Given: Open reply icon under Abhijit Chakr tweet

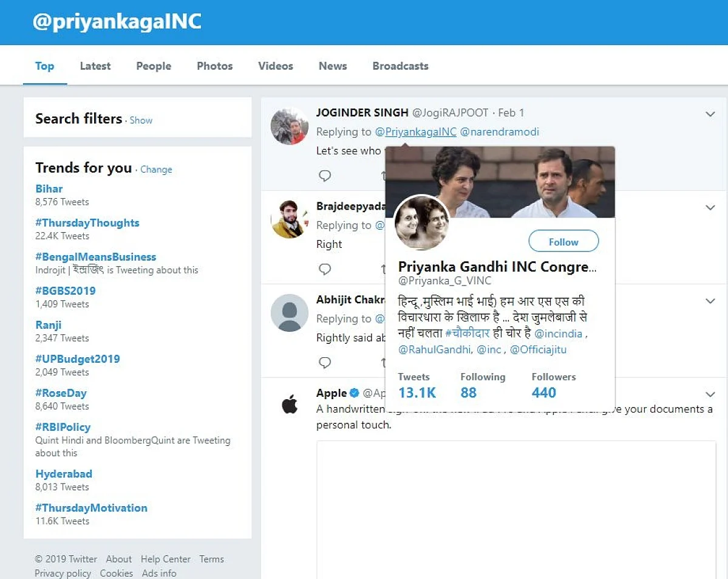Looking at the screenshot, I should click(x=325, y=363).
